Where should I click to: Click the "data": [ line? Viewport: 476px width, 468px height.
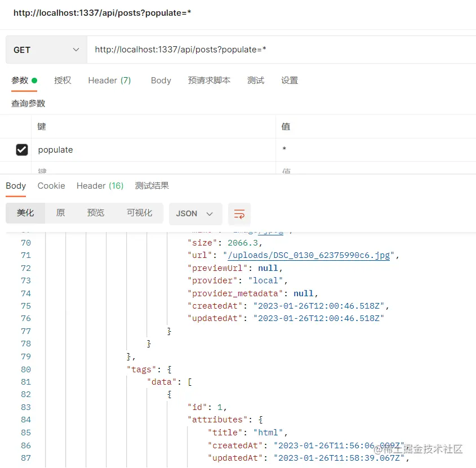(x=170, y=382)
